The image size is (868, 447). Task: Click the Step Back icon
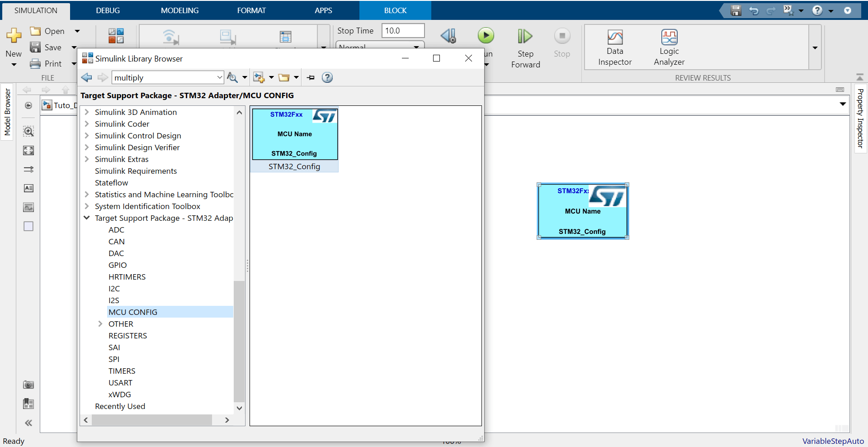tap(448, 36)
